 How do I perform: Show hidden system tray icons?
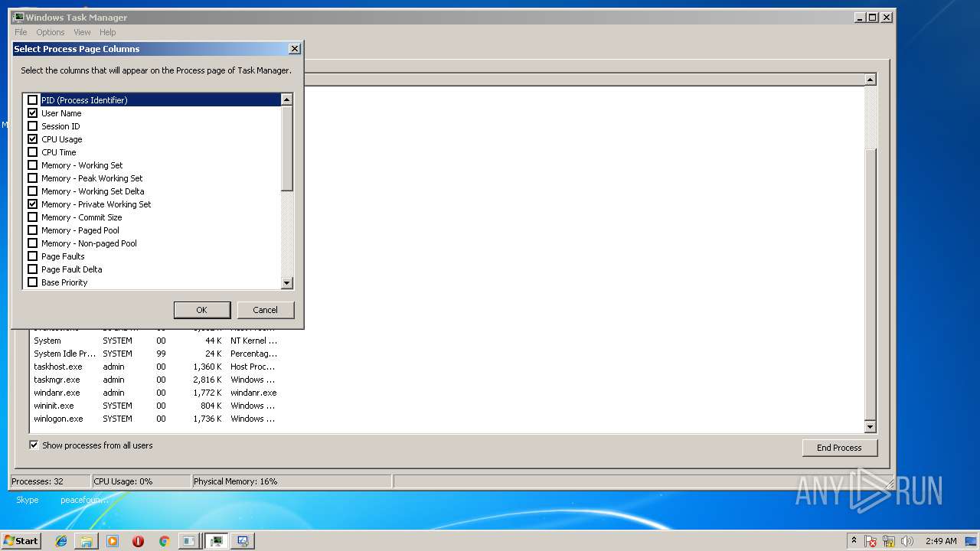coord(854,541)
